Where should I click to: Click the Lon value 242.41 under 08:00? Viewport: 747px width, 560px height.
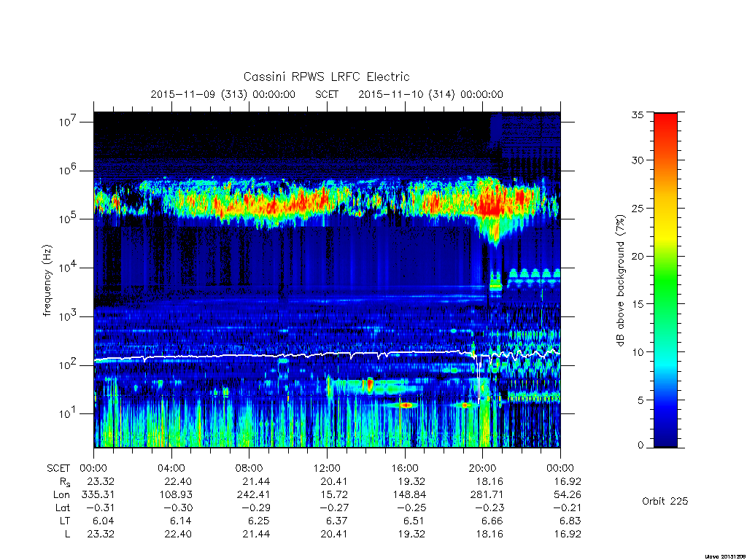pyautogui.click(x=255, y=495)
